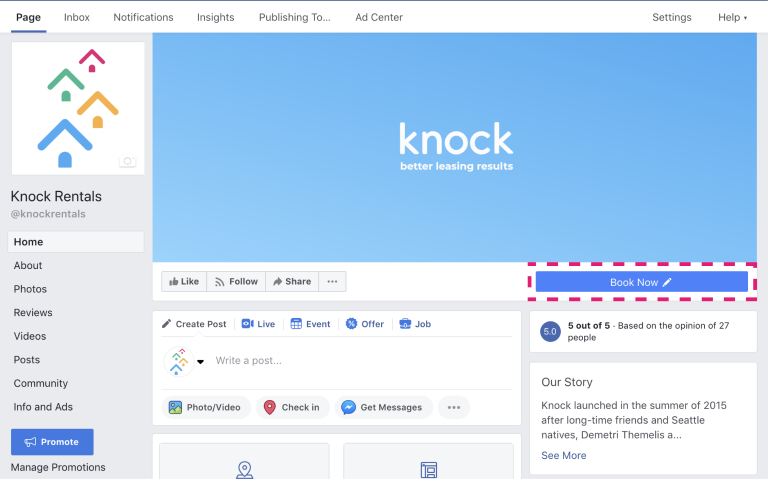Viewport: 768px width, 479px height.
Task: Click the Job post option
Action: (x=415, y=324)
